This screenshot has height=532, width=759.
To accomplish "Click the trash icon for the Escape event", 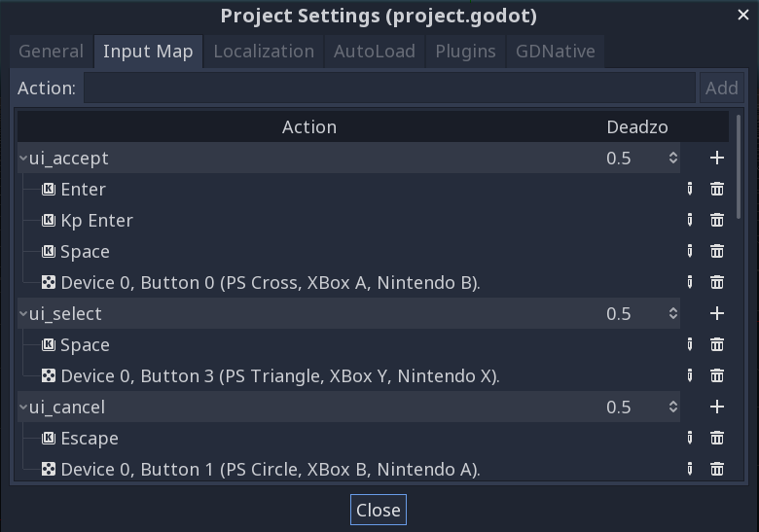I will pyautogui.click(x=717, y=438).
